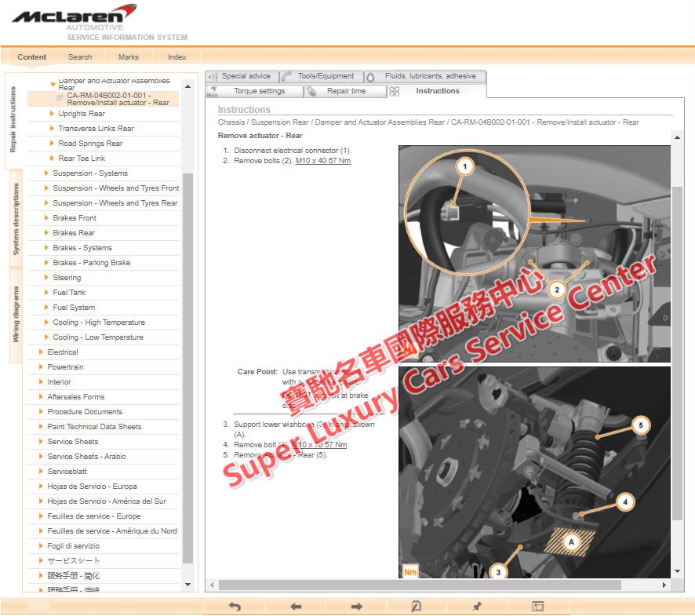Open Procedure Documents item
The image size is (695, 616).
pyautogui.click(x=85, y=411)
